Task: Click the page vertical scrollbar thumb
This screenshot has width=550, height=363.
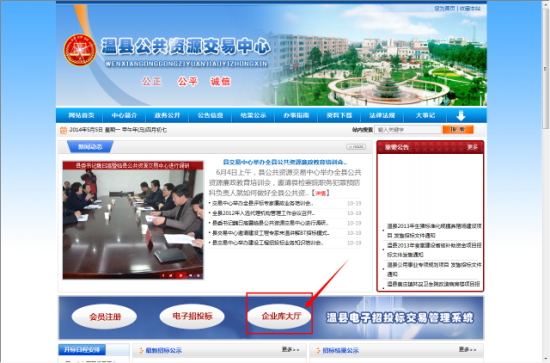Action: (x=545, y=68)
